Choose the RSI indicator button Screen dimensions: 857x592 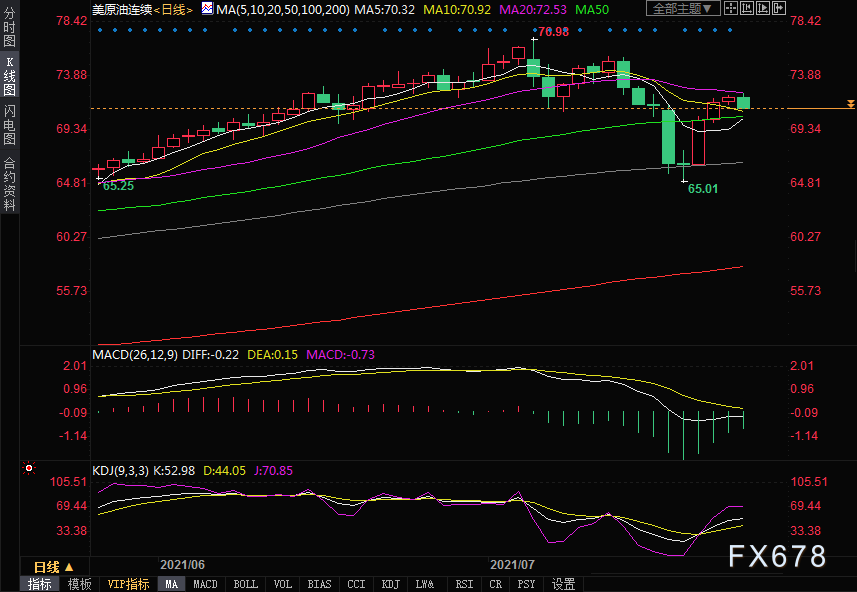tap(464, 584)
